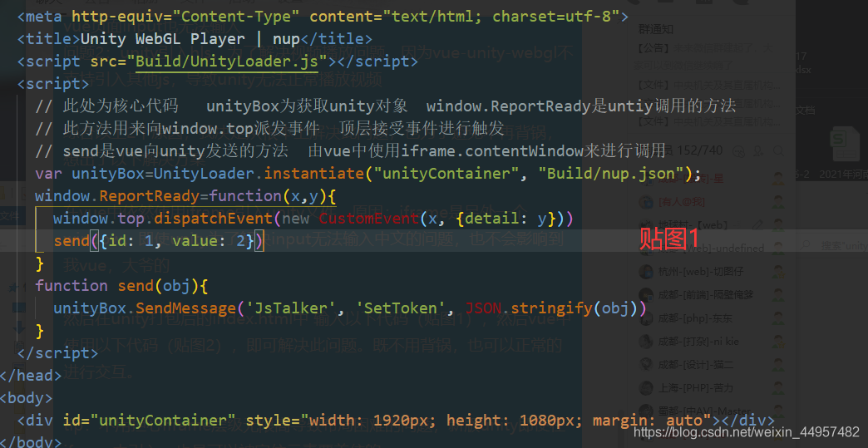Click the green spreadsheet file icon in background window
The width and height of the screenshot is (868, 448).
click(x=845, y=144)
